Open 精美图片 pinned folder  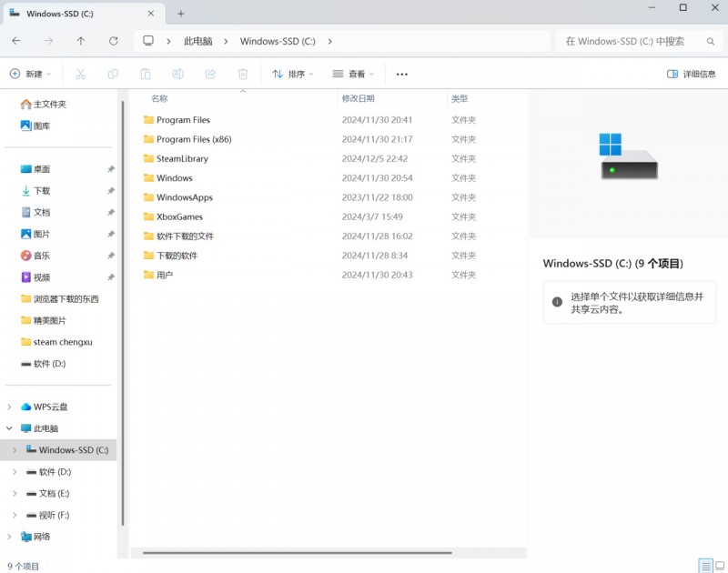click(x=43, y=320)
